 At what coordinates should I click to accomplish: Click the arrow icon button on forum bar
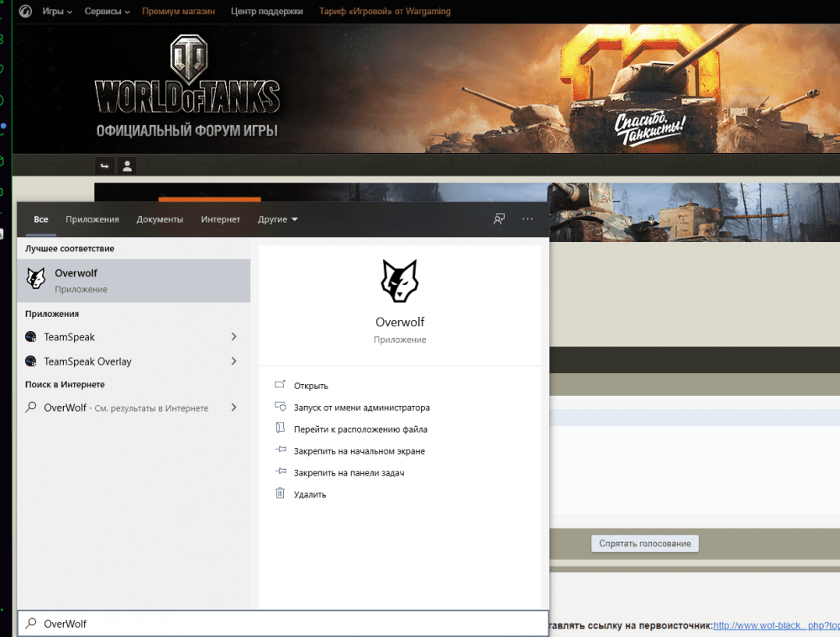coord(105,166)
